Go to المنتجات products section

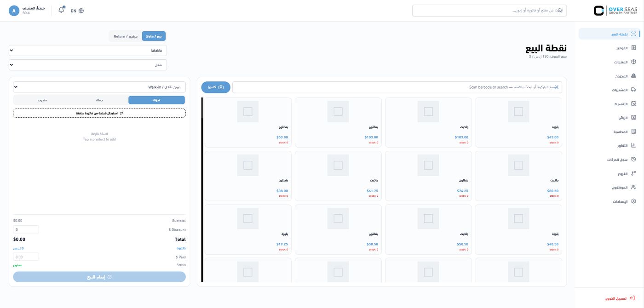click(x=609, y=62)
